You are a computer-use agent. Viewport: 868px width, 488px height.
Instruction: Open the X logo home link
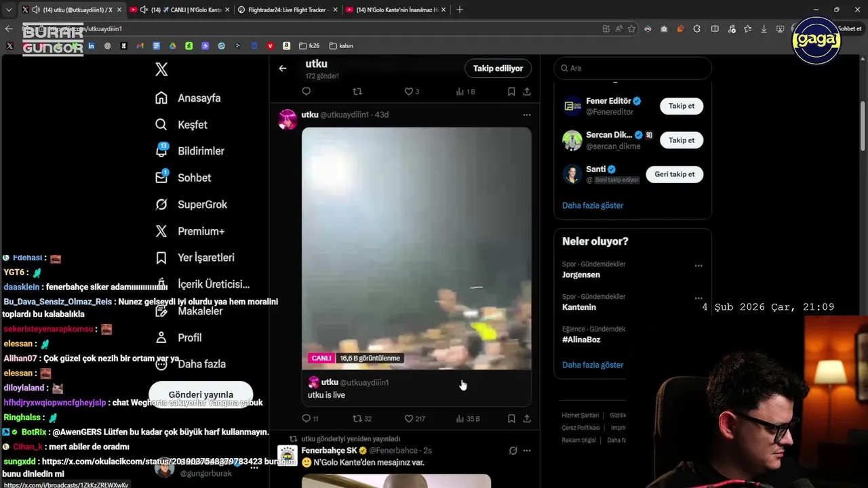pyautogui.click(x=161, y=69)
